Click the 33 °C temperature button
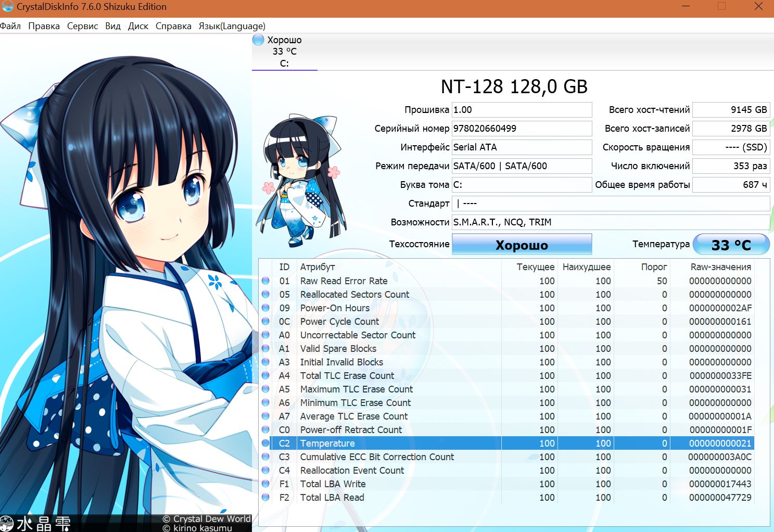Viewport: 774px width, 532px height. 731,245
